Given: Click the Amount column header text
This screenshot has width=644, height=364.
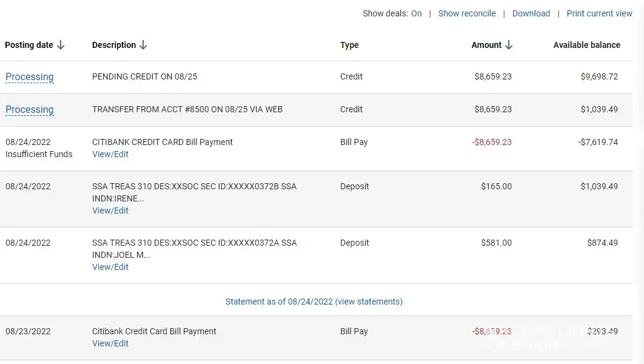Looking at the screenshot, I should [486, 45].
